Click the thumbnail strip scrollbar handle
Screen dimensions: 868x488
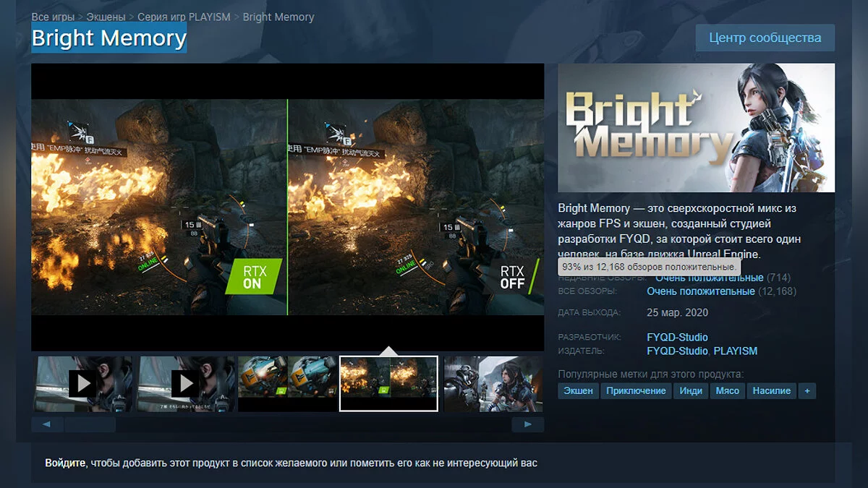[90, 424]
